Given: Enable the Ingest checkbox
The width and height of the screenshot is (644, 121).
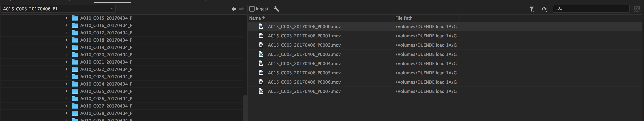Looking at the screenshot, I should pyautogui.click(x=252, y=9).
